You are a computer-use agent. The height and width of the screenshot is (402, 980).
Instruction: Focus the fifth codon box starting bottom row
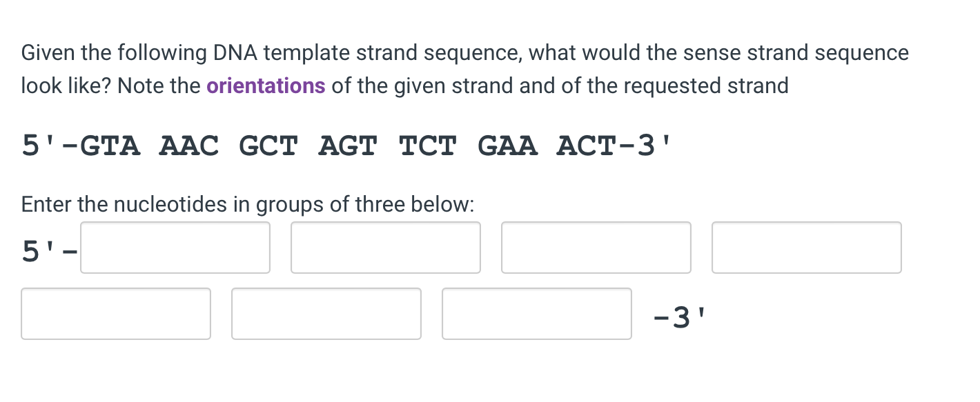pyautogui.click(x=116, y=314)
